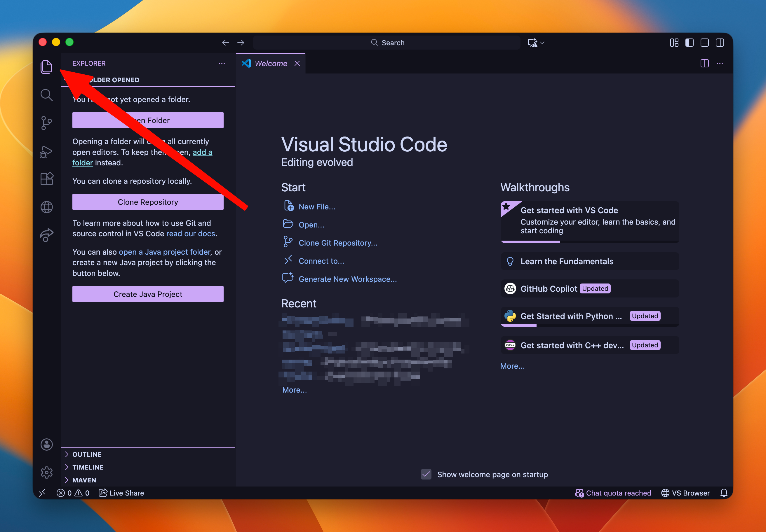Click the notifications bell in status bar
The image size is (766, 532).
724,493
